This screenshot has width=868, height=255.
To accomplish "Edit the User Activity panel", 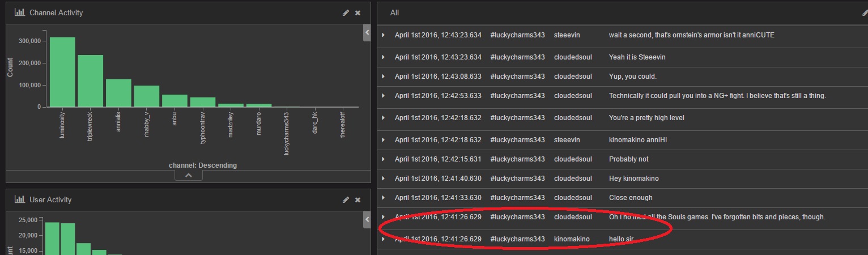I will coord(346,199).
